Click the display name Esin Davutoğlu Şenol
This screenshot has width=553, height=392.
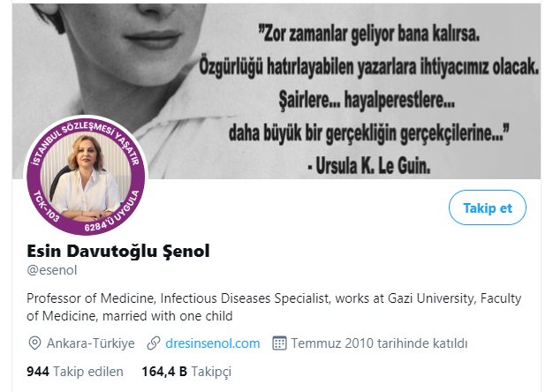(x=118, y=251)
